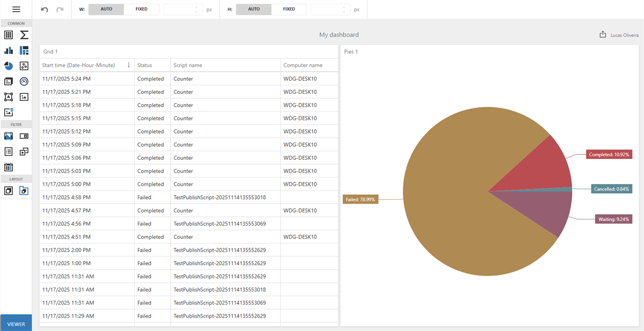Screen dimensions: 644x331
Task: Insert a Range Filter item
Action: (8, 136)
